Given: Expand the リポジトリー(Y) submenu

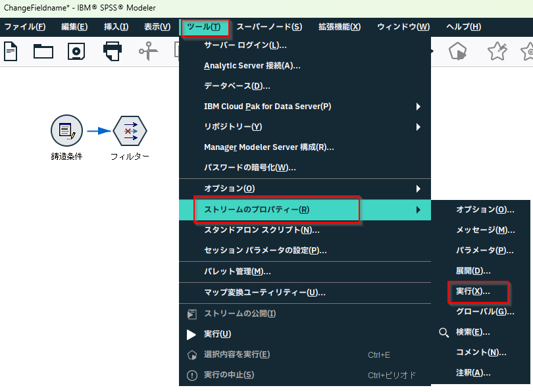Looking at the screenshot, I should click(305, 127).
